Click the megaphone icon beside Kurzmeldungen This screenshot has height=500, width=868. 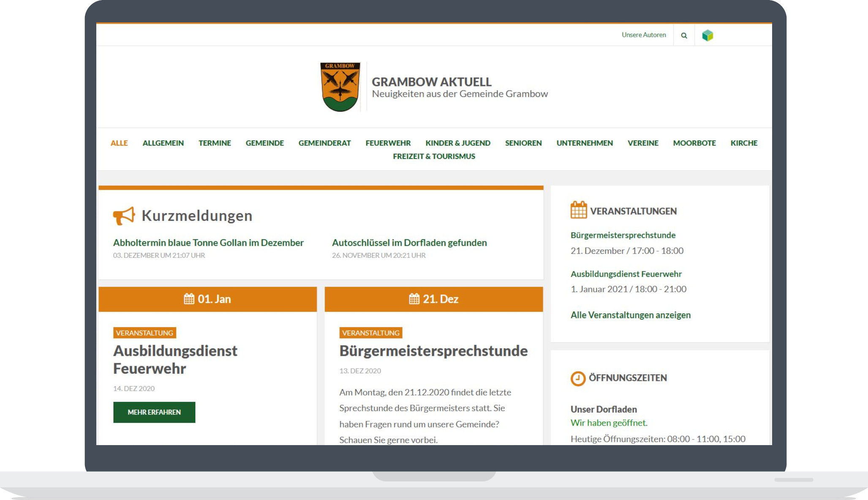coord(124,216)
